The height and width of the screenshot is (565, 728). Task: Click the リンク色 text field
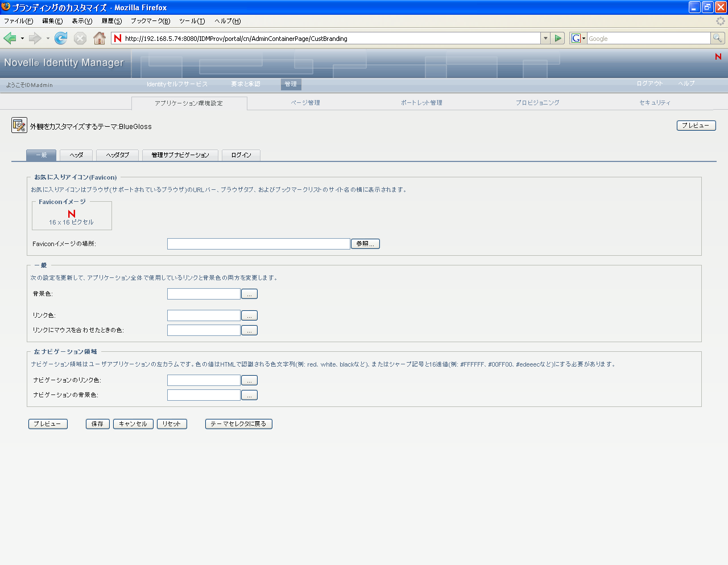pyautogui.click(x=204, y=315)
